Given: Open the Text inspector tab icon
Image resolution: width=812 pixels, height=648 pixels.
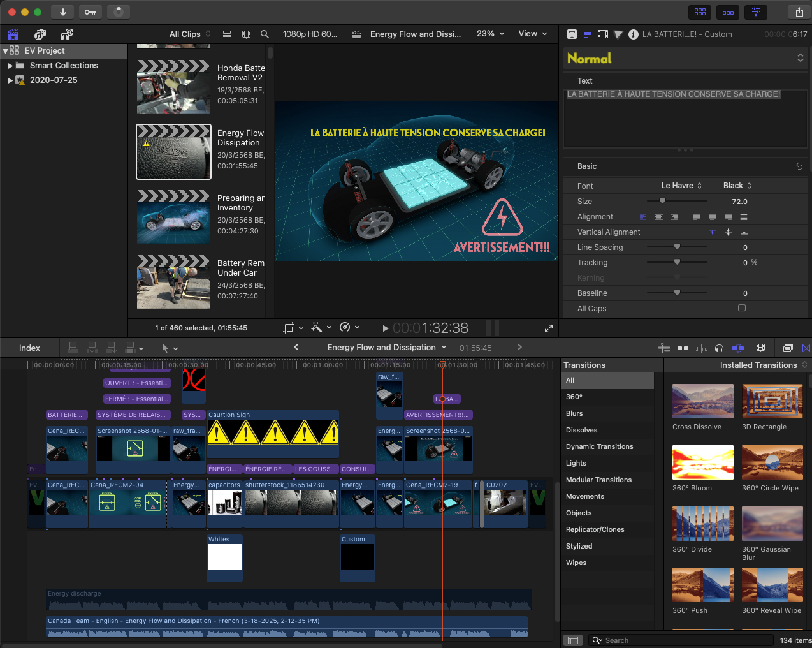Looking at the screenshot, I should pyautogui.click(x=572, y=34).
